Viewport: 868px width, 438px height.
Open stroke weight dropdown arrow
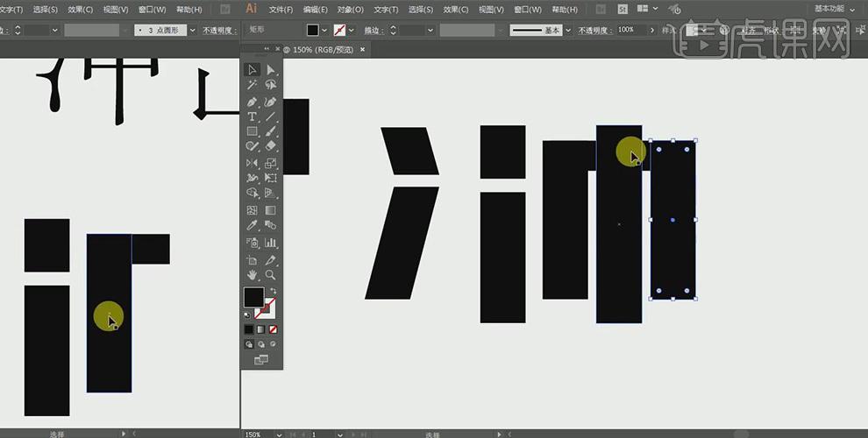tap(430, 31)
